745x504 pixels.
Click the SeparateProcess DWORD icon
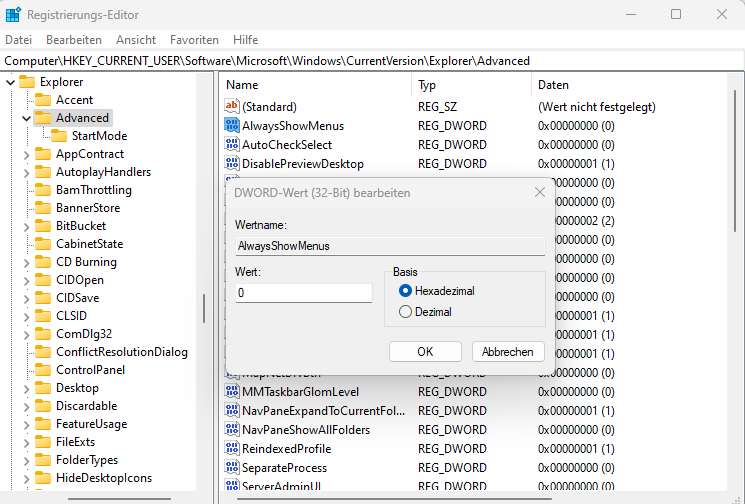[232, 467]
